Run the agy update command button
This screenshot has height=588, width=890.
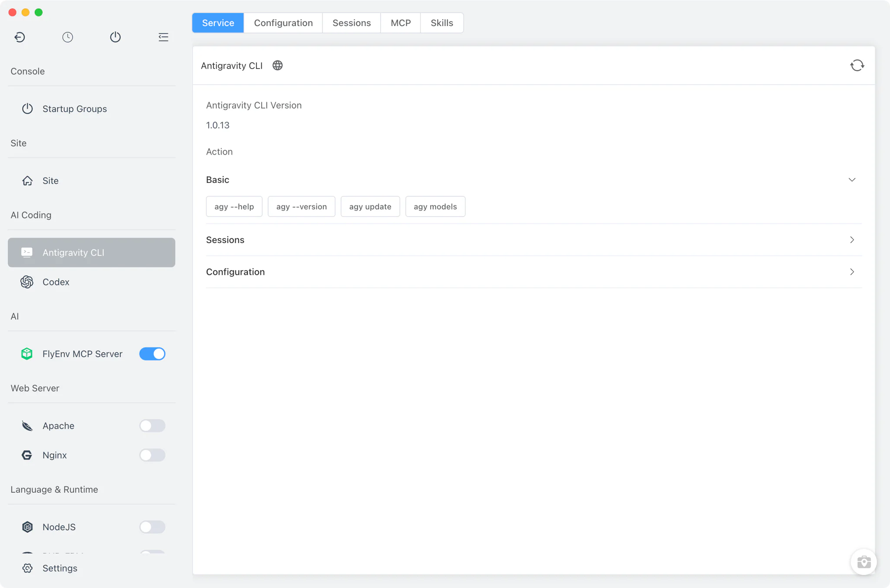click(370, 206)
